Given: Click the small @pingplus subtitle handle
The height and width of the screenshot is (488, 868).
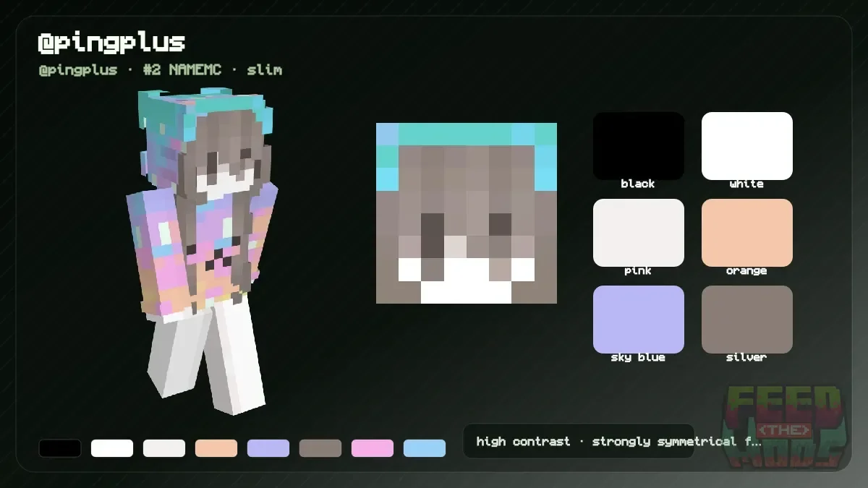Looking at the screenshot, I should (x=78, y=70).
